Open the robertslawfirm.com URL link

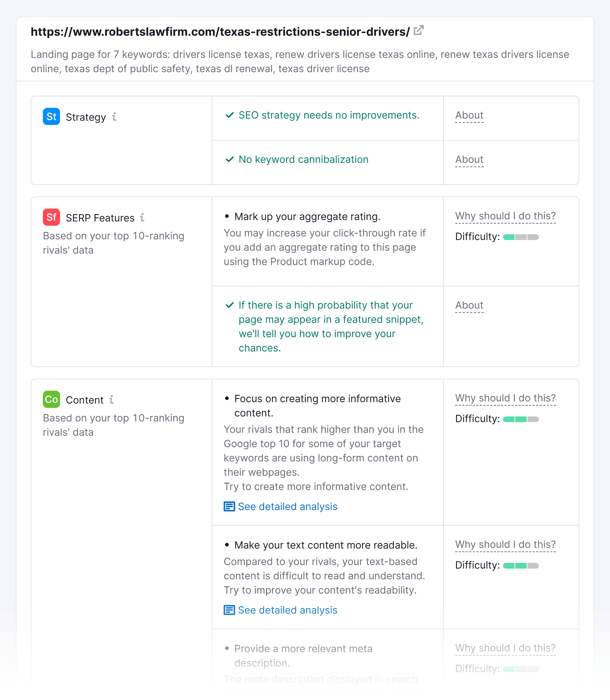219,31
